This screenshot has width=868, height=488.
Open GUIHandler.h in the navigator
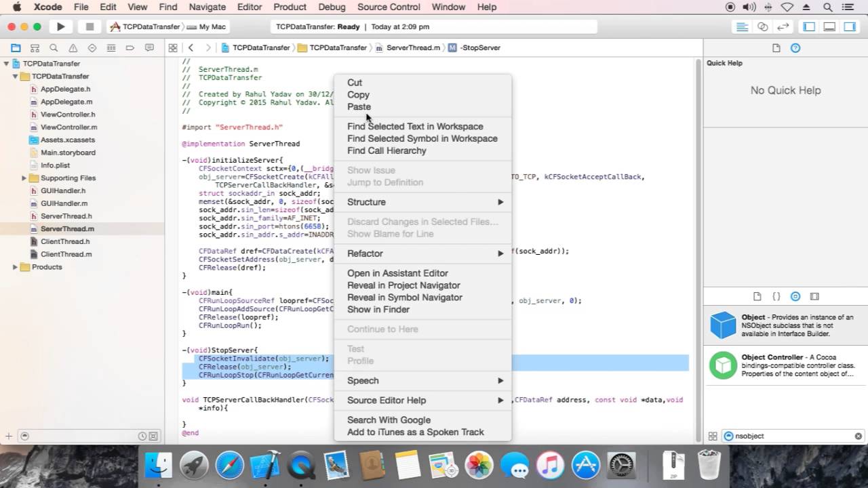tap(64, 191)
